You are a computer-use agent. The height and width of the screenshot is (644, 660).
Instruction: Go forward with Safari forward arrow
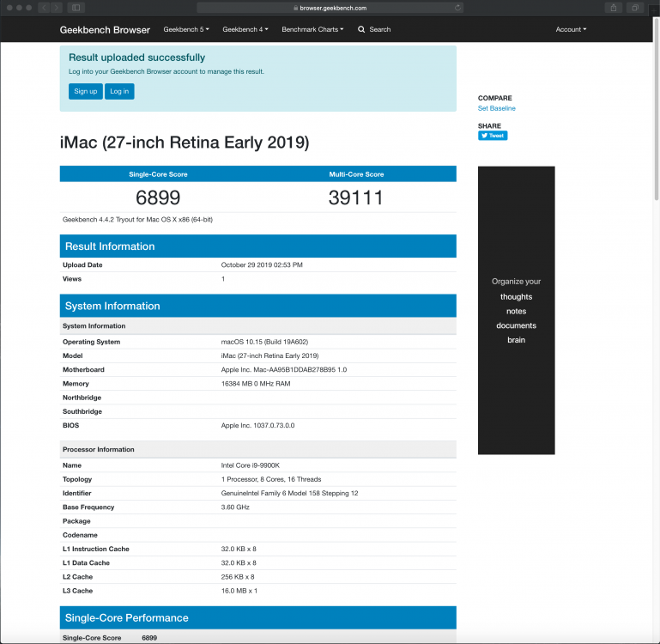point(57,8)
